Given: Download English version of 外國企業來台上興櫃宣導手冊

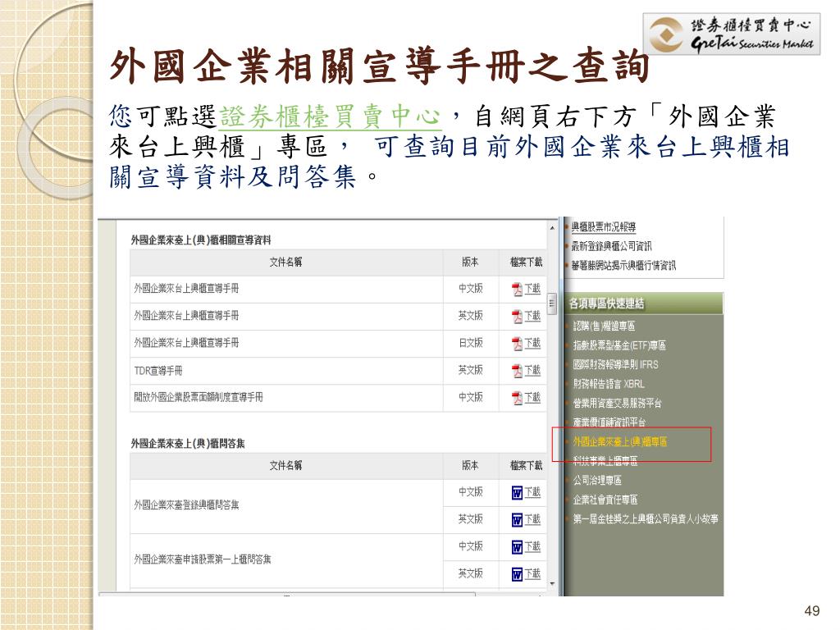Looking at the screenshot, I should (x=532, y=316).
